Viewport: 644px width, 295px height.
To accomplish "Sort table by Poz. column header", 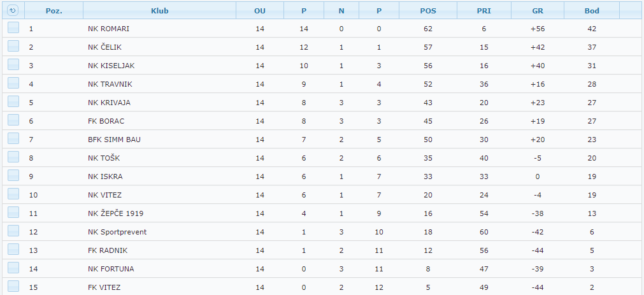I will pyautogui.click(x=54, y=11).
